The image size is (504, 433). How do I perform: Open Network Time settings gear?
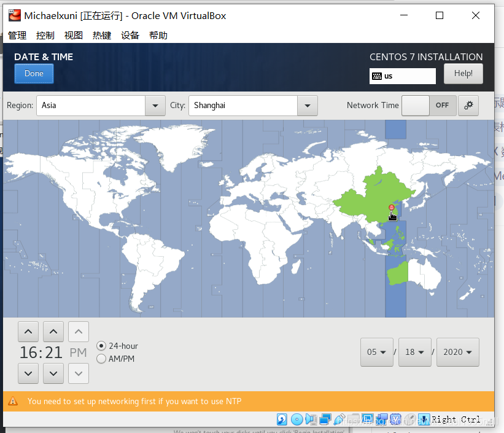point(468,105)
